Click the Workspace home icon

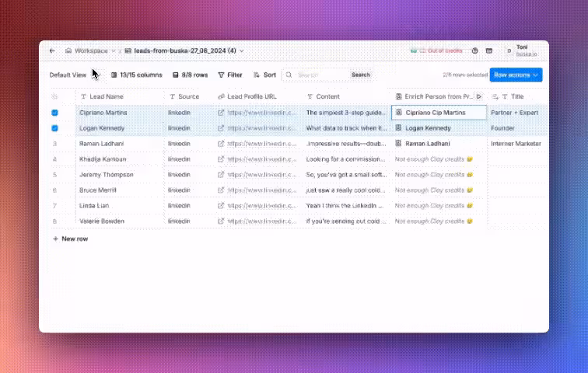pyautogui.click(x=68, y=51)
